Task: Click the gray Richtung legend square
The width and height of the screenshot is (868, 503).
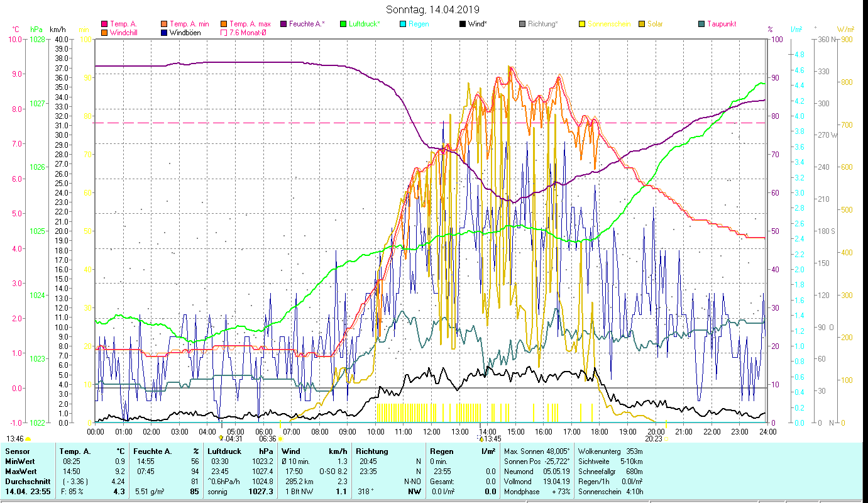Action: (522, 25)
